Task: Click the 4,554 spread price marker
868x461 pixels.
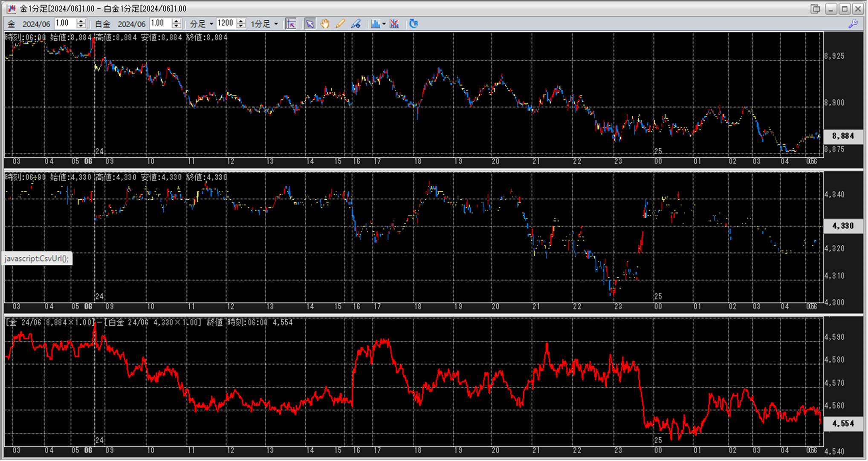Action: pyautogui.click(x=843, y=424)
